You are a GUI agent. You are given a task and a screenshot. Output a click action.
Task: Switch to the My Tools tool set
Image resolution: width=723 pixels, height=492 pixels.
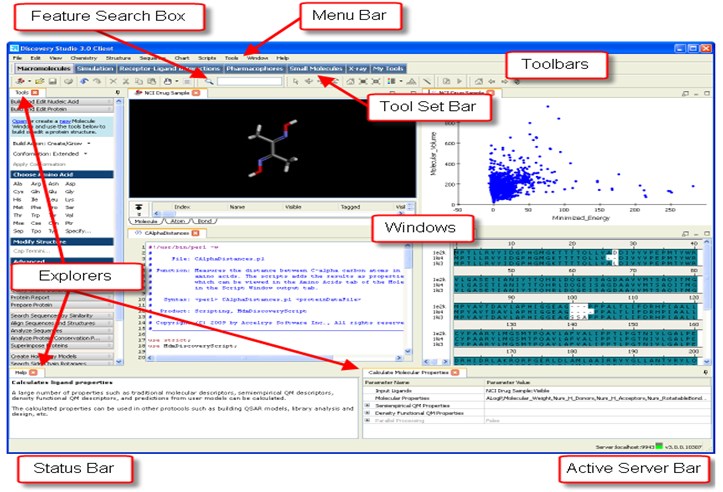pyautogui.click(x=388, y=69)
